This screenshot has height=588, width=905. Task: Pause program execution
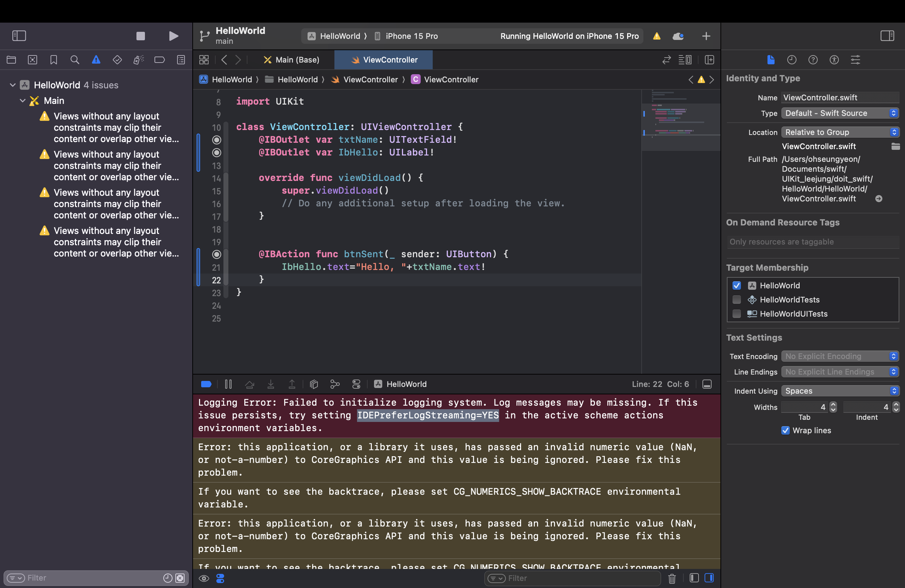[228, 384]
